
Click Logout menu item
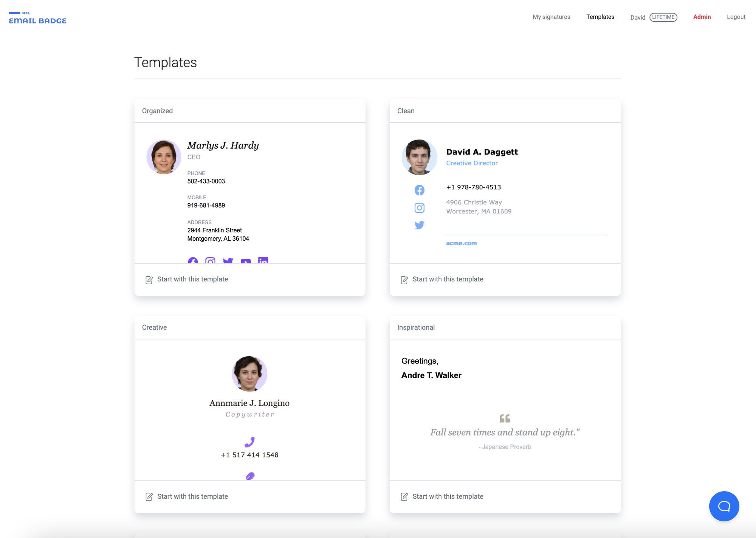736,16
